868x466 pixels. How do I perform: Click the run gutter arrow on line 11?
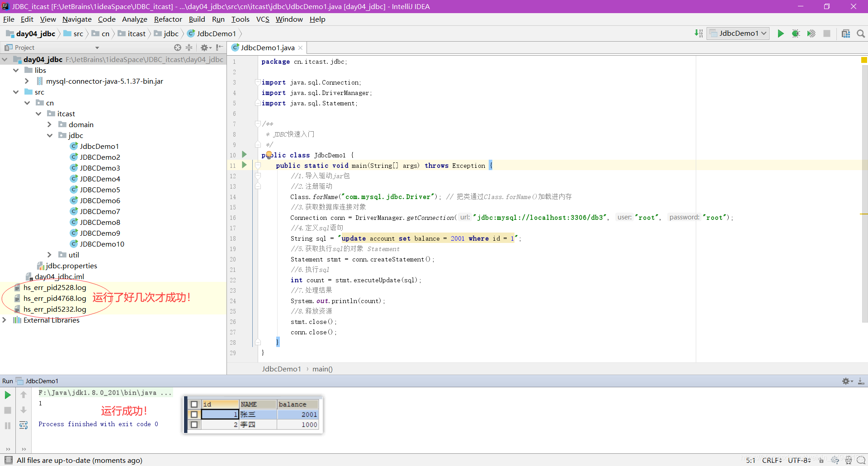tap(244, 165)
